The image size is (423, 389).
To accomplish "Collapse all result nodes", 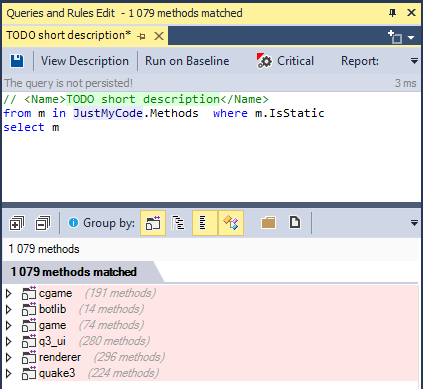I will pos(43,223).
